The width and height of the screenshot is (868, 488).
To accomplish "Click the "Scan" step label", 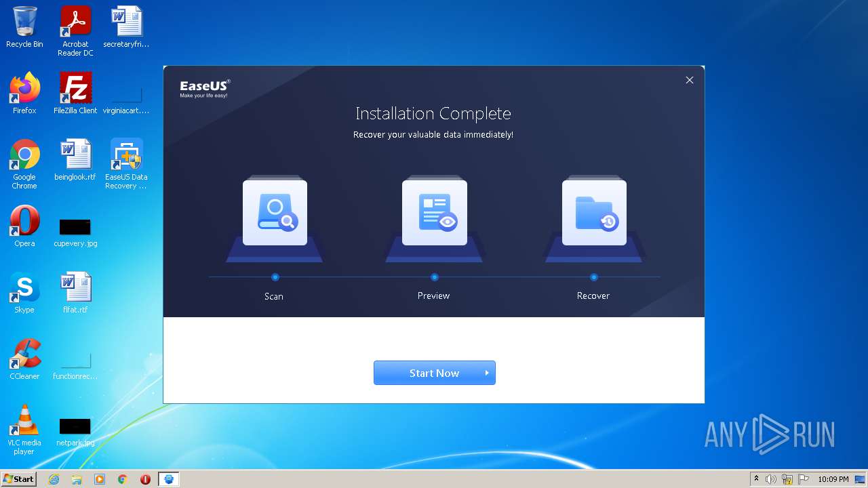I will tap(274, 296).
